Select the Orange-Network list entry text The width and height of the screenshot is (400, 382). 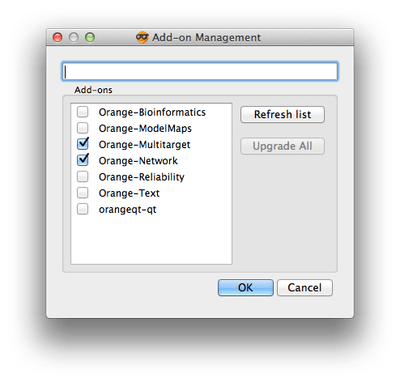click(138, 161)
